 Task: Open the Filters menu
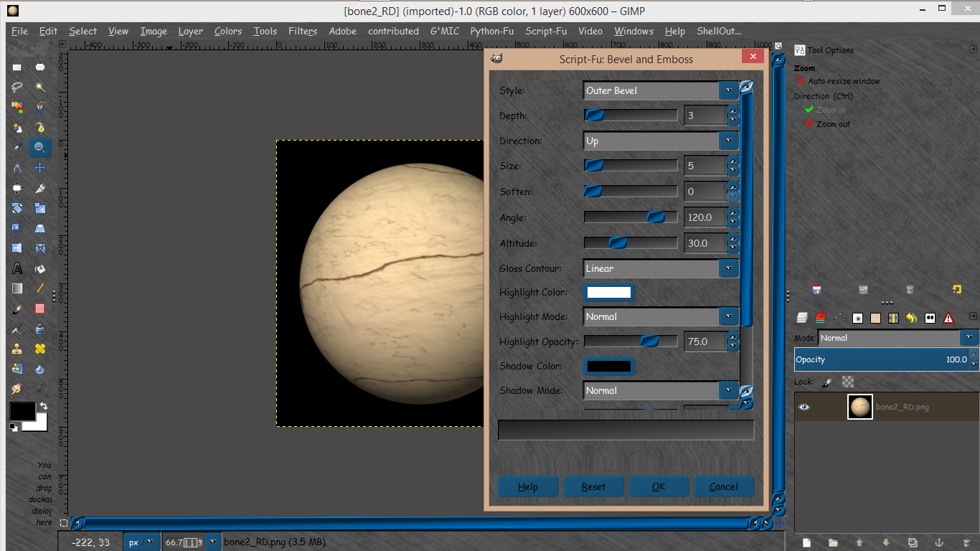click(x=302, y=31)
